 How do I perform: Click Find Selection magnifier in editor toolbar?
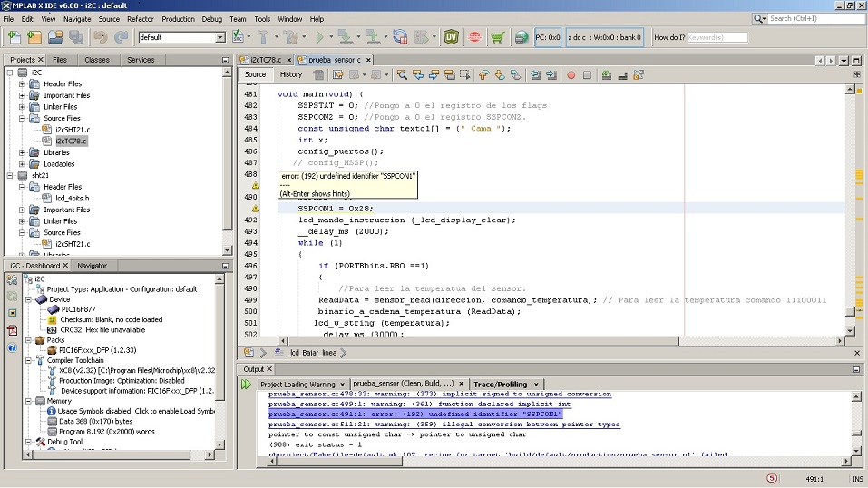[x=402, y=74]
